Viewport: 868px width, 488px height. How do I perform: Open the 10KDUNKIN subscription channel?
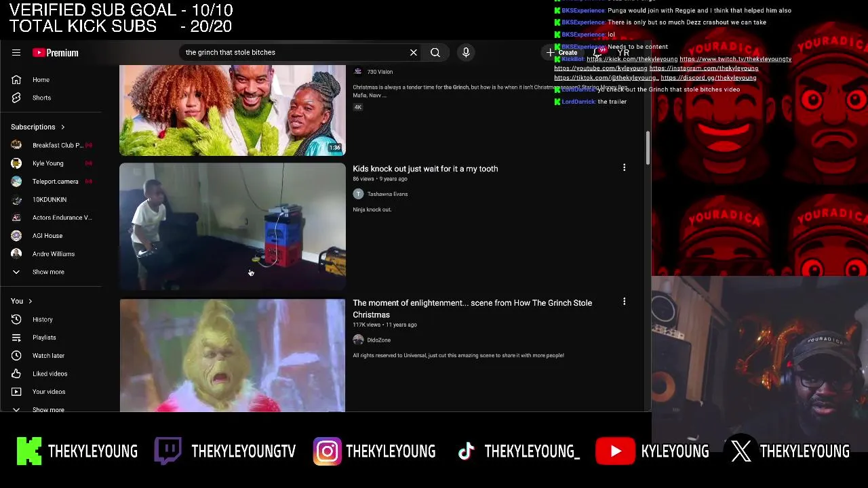pos(51,199)
